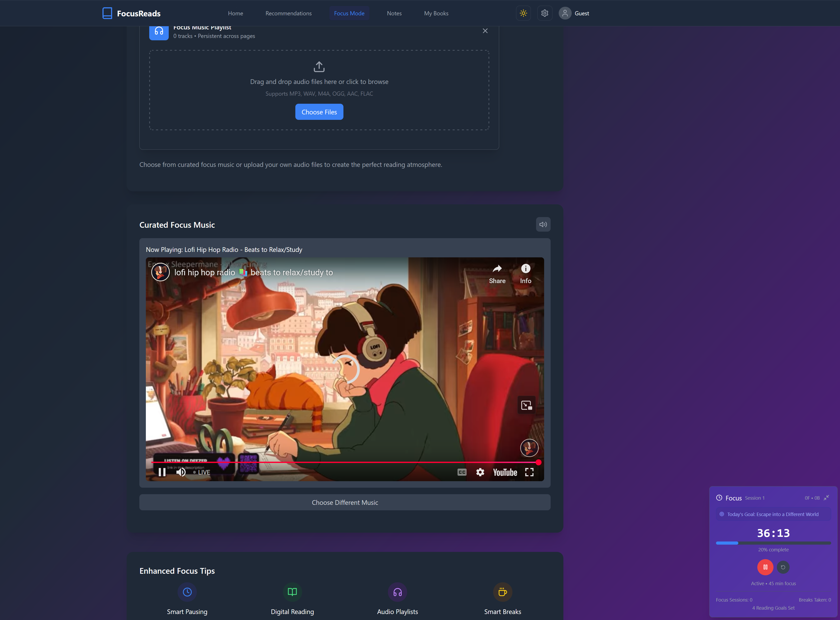The width and height of the screenshot is (840, 620).
Task: Click the Guest user avatar
Action: [x=565, y=13]
